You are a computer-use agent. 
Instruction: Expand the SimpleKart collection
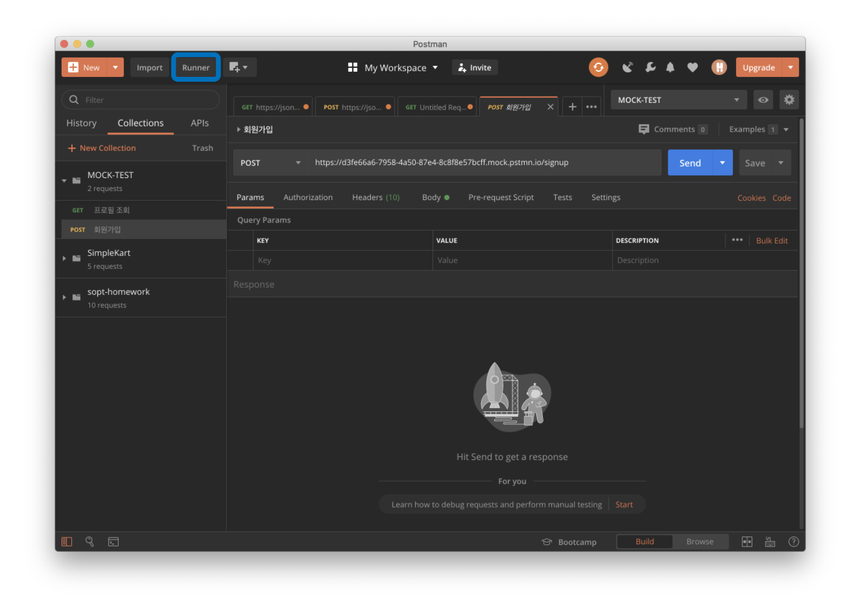(x=64, y=258)
